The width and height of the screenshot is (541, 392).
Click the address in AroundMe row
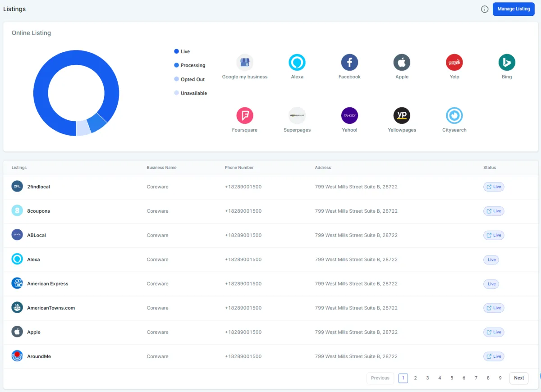[x=356, y=356]
